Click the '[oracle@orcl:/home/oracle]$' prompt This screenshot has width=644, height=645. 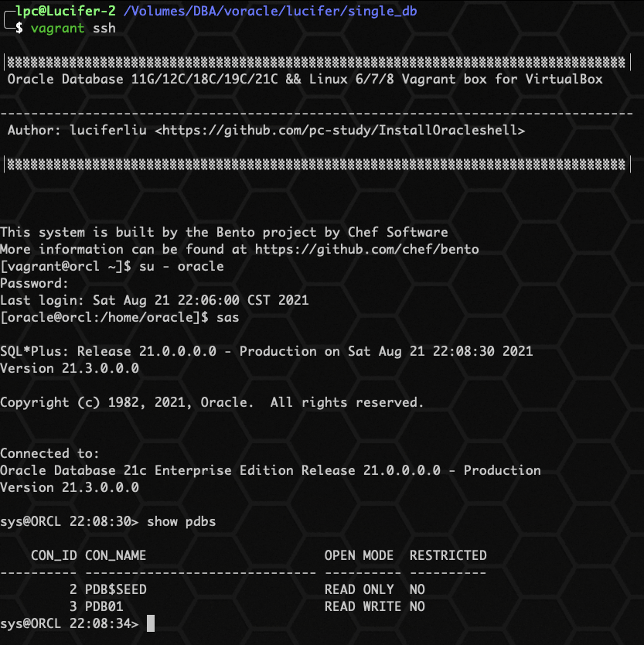(x=104, y=318)
